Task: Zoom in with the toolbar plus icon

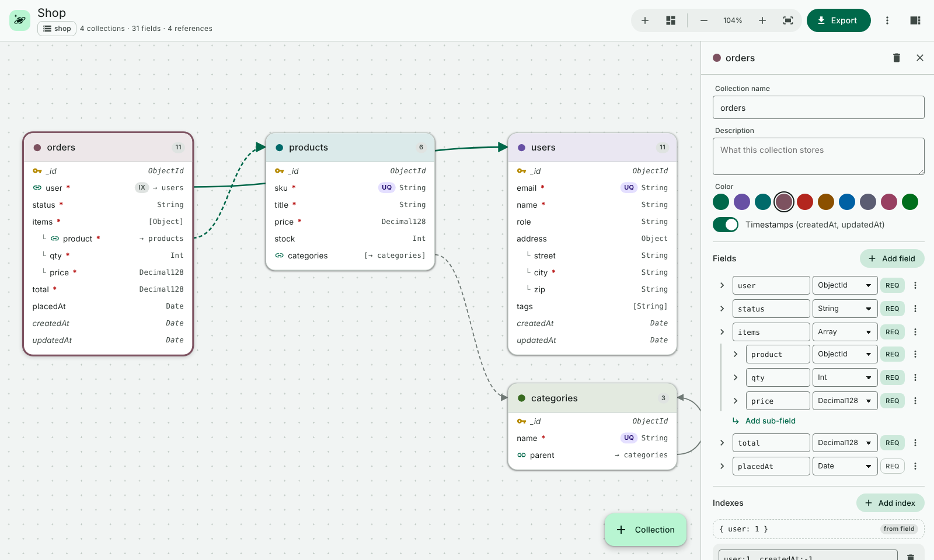Action: 762,20
